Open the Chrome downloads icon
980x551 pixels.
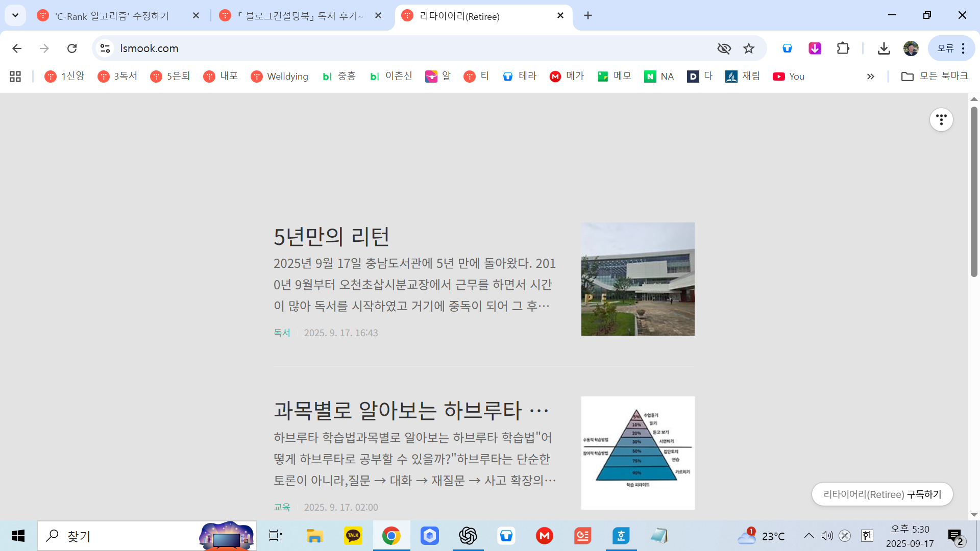click(884, 48)
